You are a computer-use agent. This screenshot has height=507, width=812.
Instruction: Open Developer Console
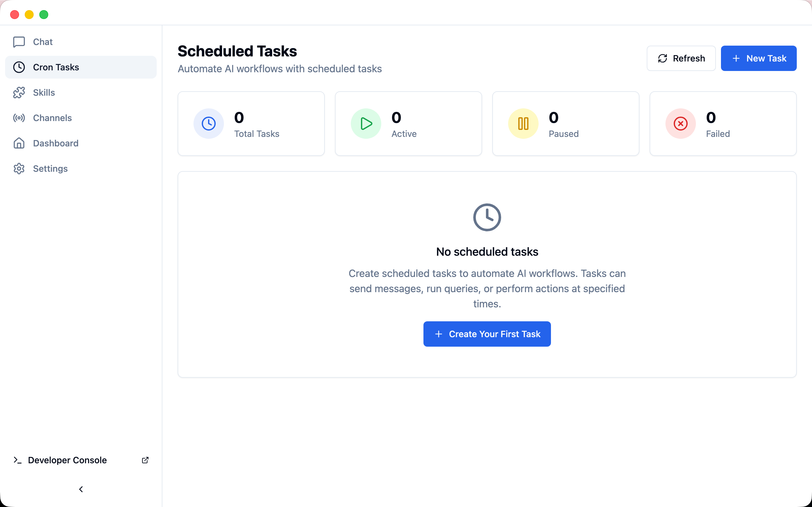point(67,460)
